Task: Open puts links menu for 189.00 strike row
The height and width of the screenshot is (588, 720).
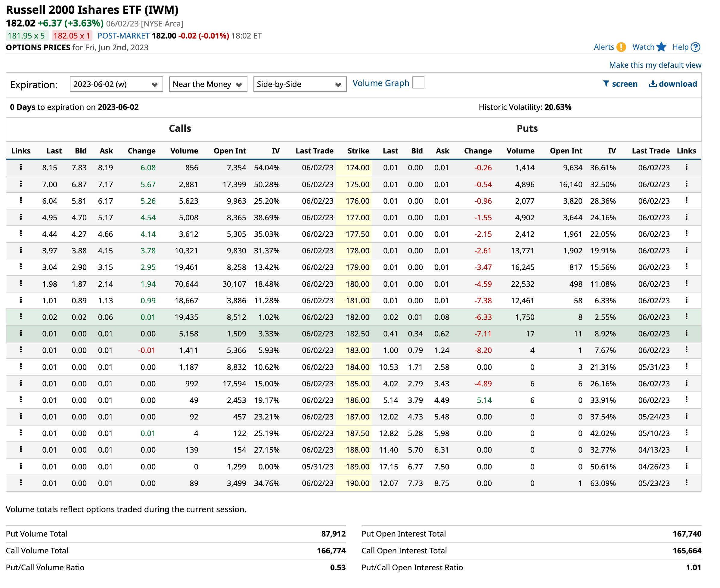Action: (x=687, y=466)
